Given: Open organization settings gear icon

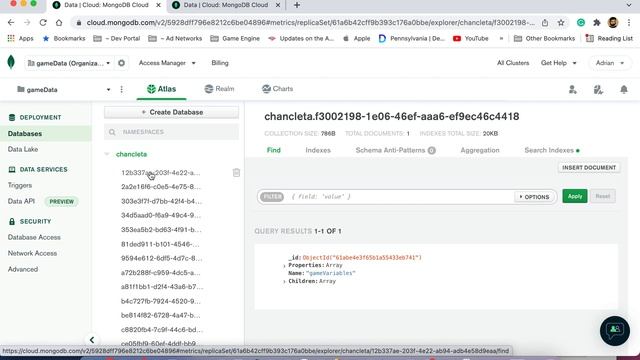Looking at the screenshot, I should coord(121,63).
